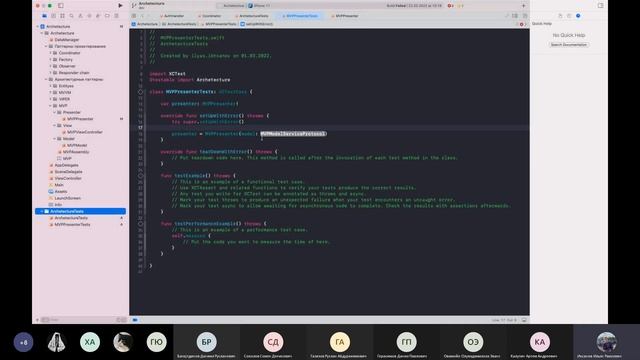Screen dimensions: 640x360
Task: Open the report navigator icon
Action: click(x=116, y=16)
